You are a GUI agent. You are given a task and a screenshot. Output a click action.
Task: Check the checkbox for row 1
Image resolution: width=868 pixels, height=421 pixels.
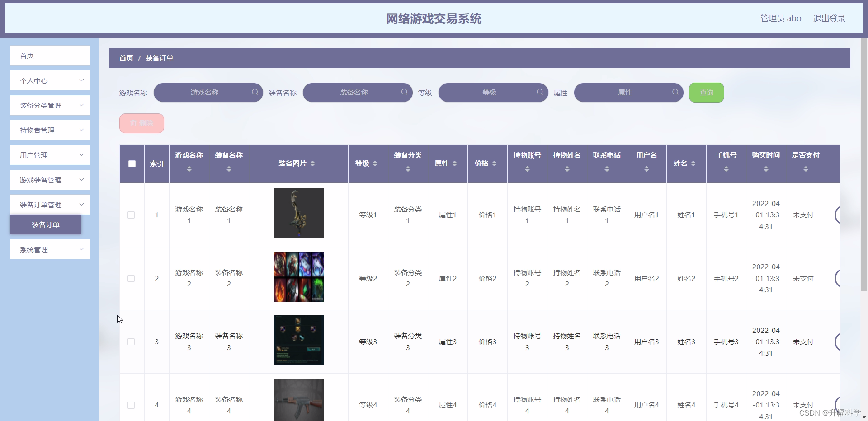131,215
